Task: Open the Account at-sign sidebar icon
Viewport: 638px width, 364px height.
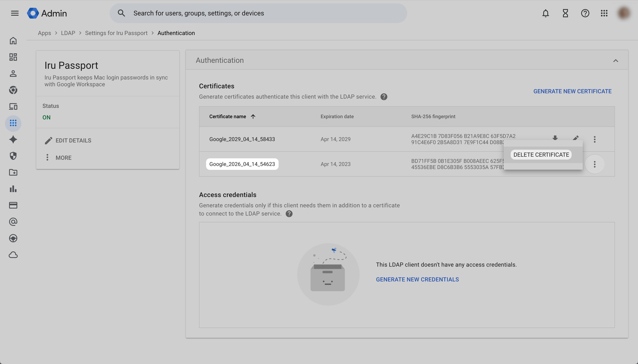Action: coord(13,222)
